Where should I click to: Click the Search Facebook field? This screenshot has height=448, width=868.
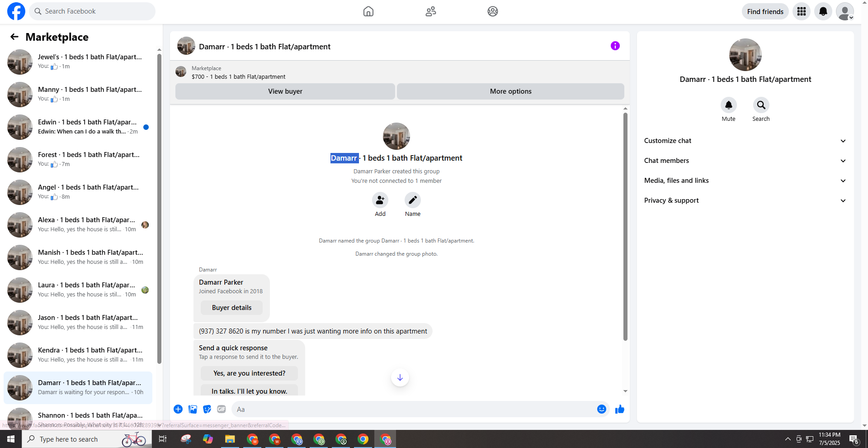pos(92,11)
